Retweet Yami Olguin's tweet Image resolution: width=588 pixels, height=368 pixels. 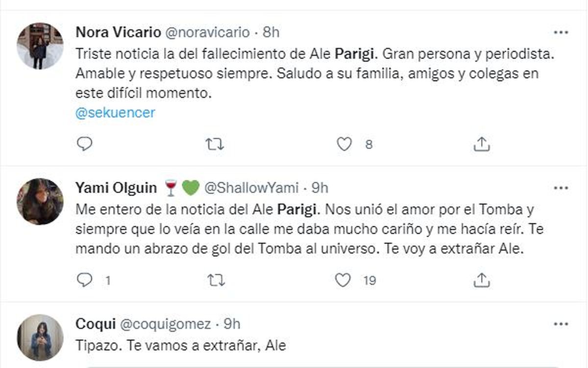click(x=215, y=280)
